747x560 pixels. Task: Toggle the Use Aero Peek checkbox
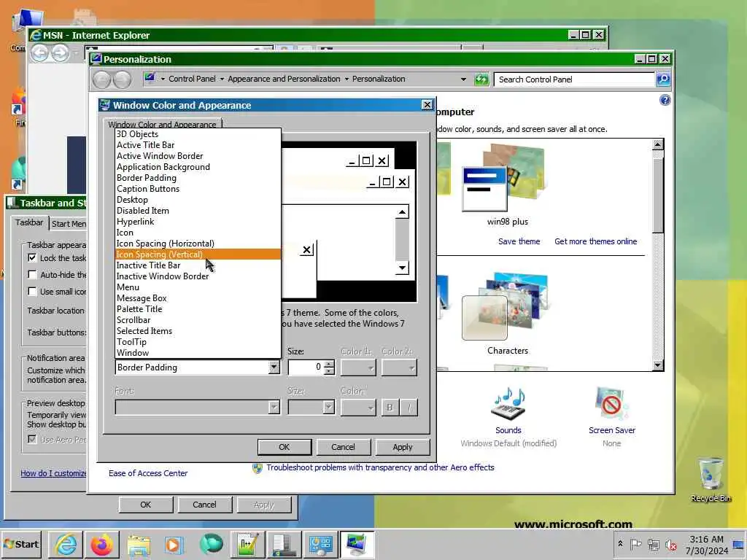[32, 439]
